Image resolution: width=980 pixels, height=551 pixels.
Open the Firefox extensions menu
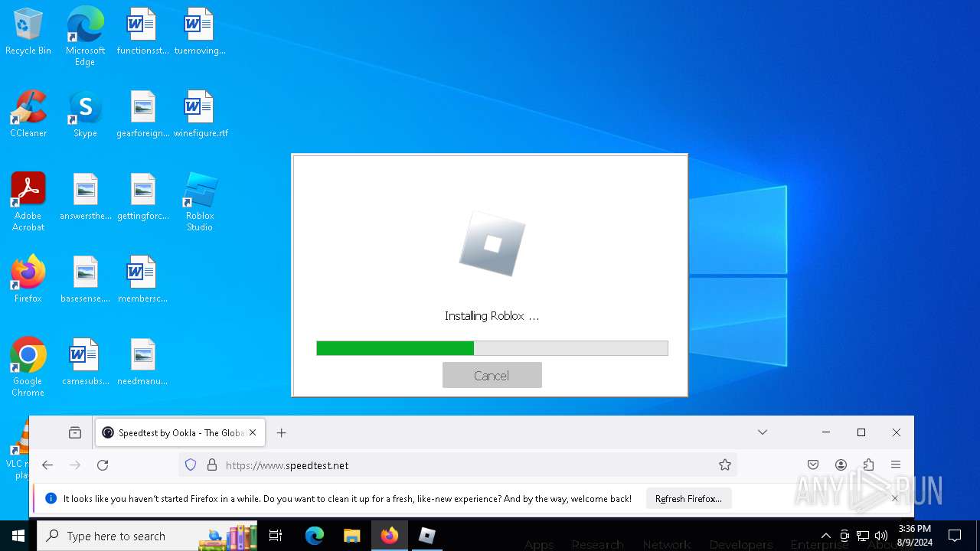coord(868,465)
